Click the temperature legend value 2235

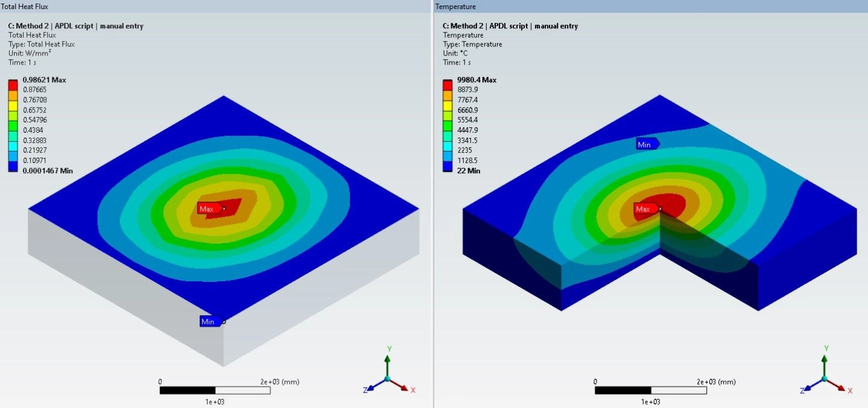(464, 150)
